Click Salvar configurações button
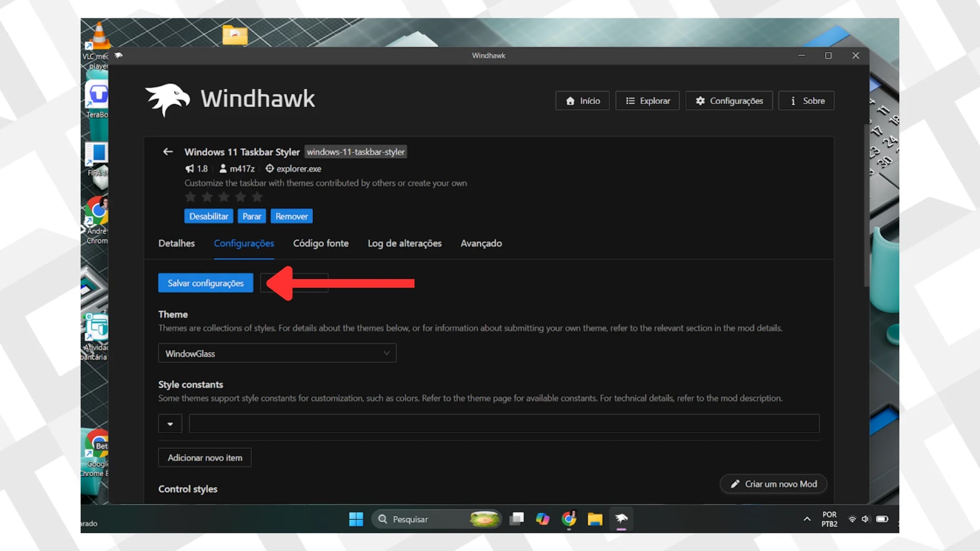This screenshot has width=980, height=551. coord(206,283)
